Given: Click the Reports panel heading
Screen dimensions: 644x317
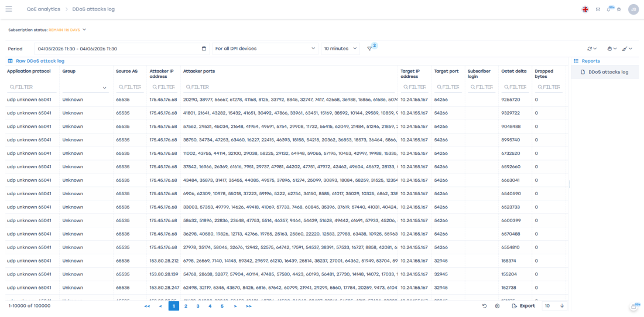Looking at the screenshot, I should point(591,61).
